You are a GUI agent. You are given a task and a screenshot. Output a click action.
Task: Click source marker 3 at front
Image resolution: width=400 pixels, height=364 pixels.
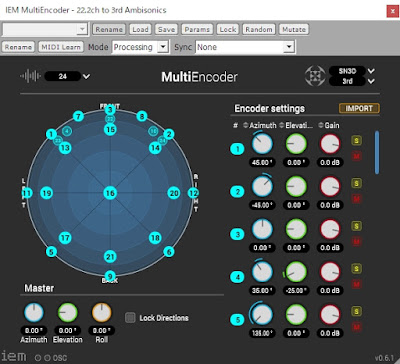[x=110, y=110]
